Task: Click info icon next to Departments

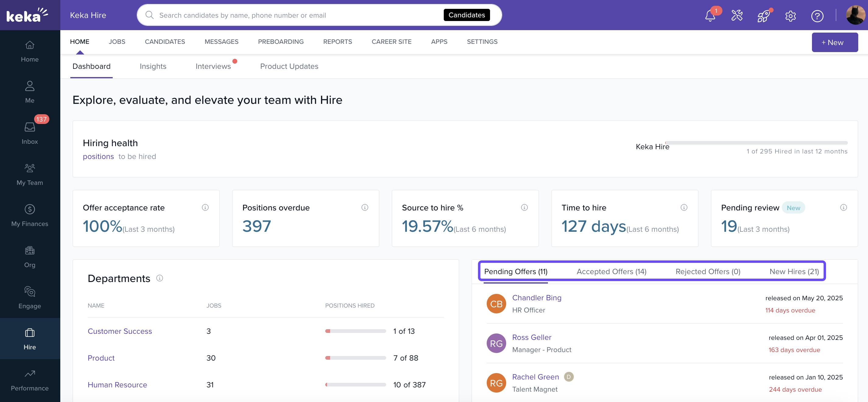Action: 160,278
